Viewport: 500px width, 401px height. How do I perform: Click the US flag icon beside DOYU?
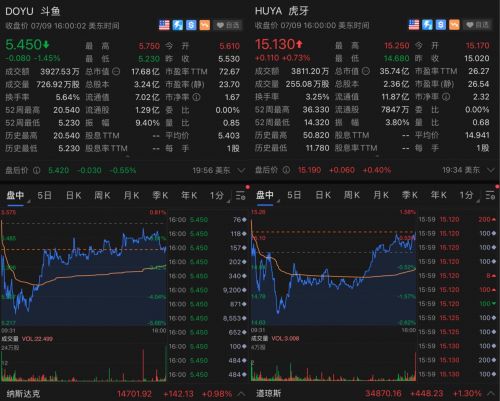coord(164,25)
